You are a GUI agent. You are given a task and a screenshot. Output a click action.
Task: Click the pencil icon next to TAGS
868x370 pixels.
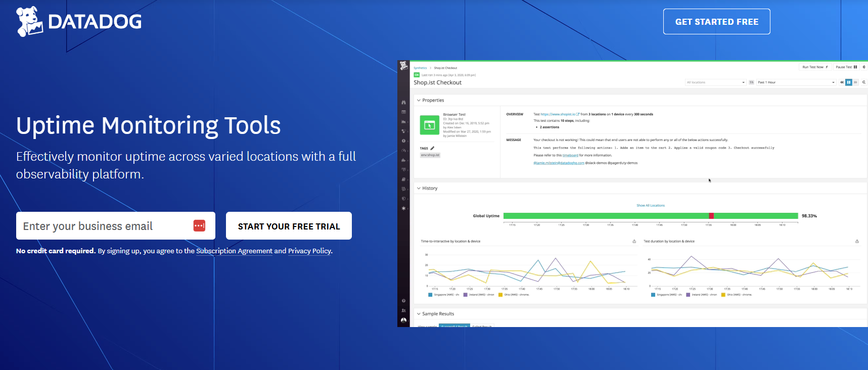tap(432, 148)
